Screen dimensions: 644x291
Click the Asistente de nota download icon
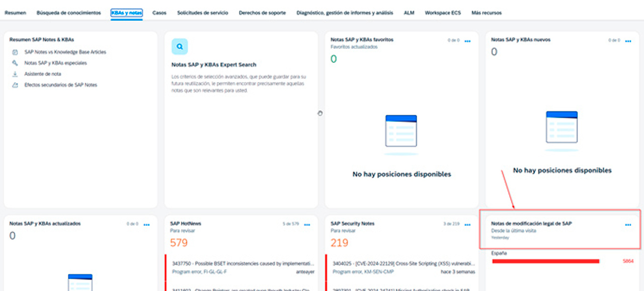coord(15,74)
